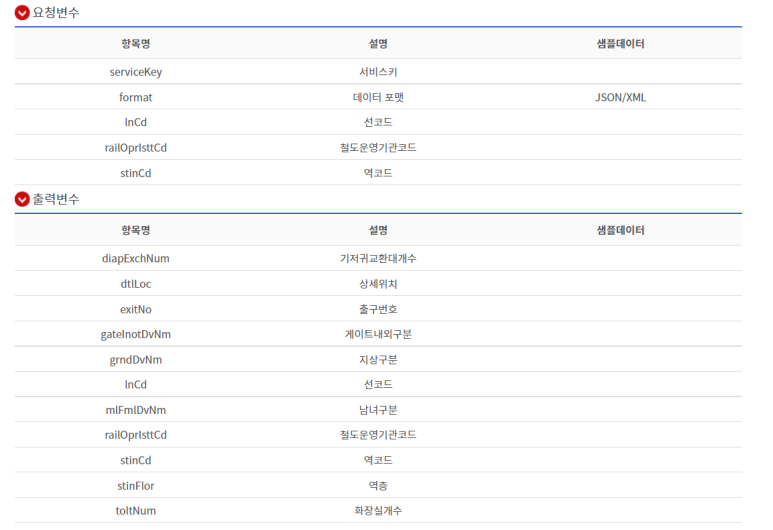The height and width of the screenshot is (530, 773).
Task: Select the 요청변수 section heading text
Action: coord(56,12)
